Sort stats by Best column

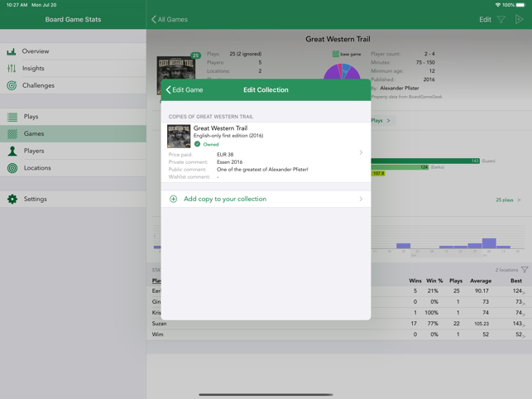click(516, 281)
